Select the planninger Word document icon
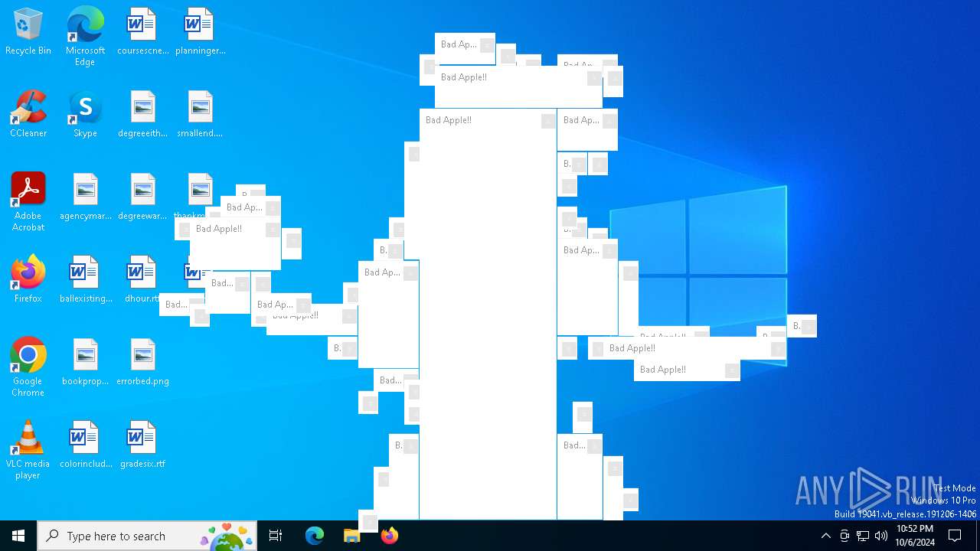Screen dimensions: 980x551 click(x=200, y=32)
